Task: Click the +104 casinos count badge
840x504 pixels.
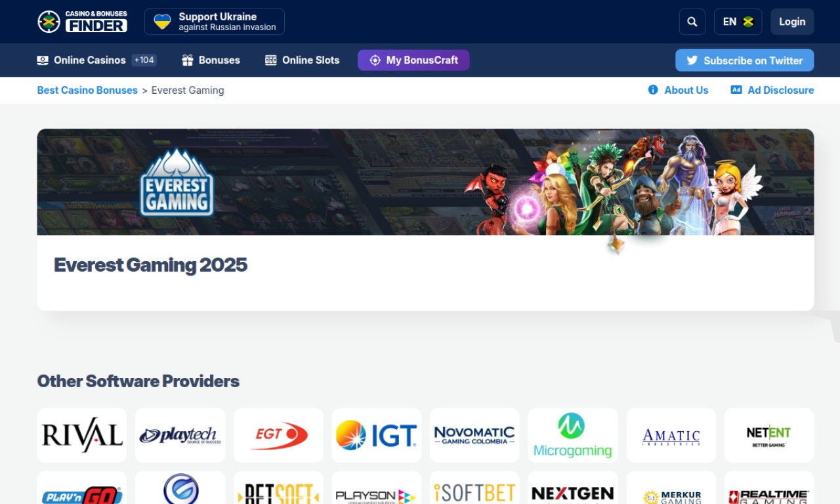Action: pyautogui.click(x=144, y=60)
